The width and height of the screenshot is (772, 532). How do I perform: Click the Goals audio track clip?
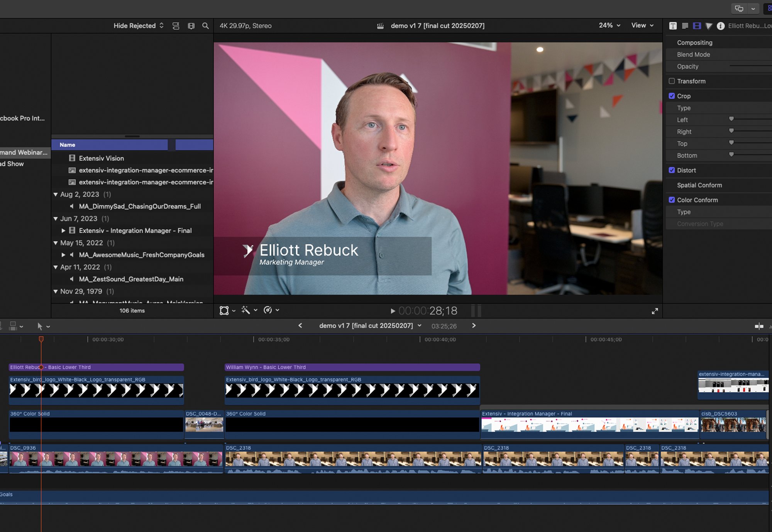click(384, 497)
